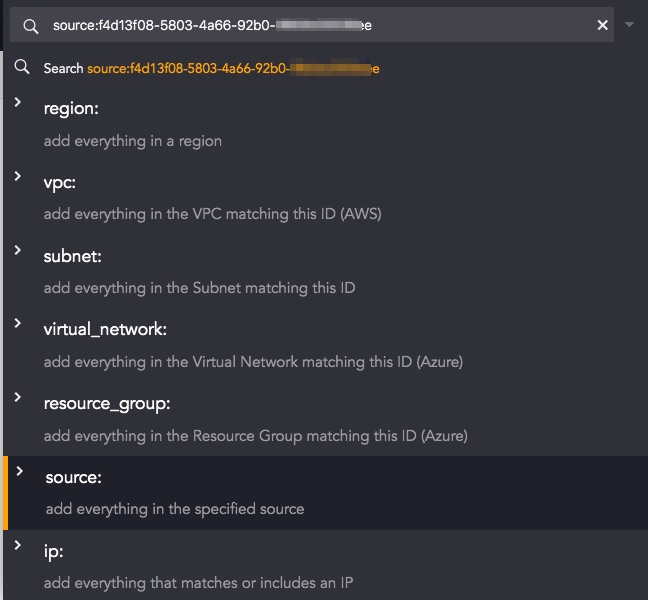This screenshot has height=600, width=648.
Task: Expand the vpc: chevron
Action: [18, 176]
